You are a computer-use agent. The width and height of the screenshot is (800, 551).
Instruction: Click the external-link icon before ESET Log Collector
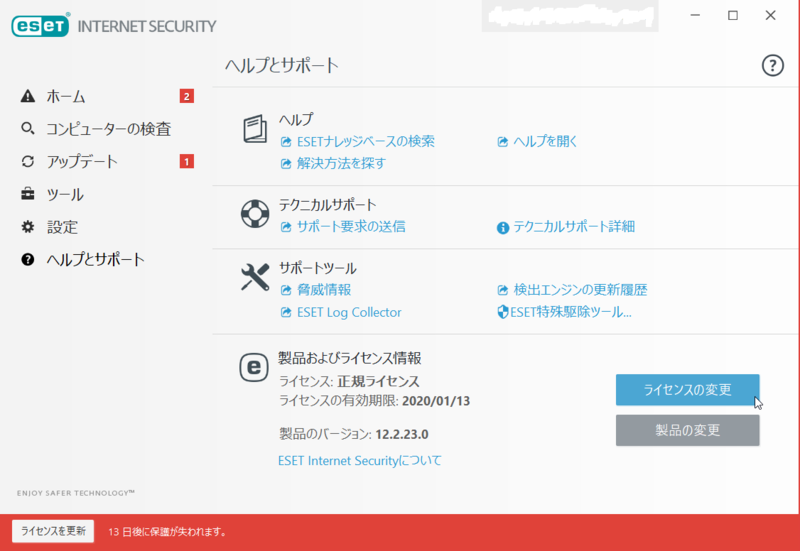click(x=286, y=312)
